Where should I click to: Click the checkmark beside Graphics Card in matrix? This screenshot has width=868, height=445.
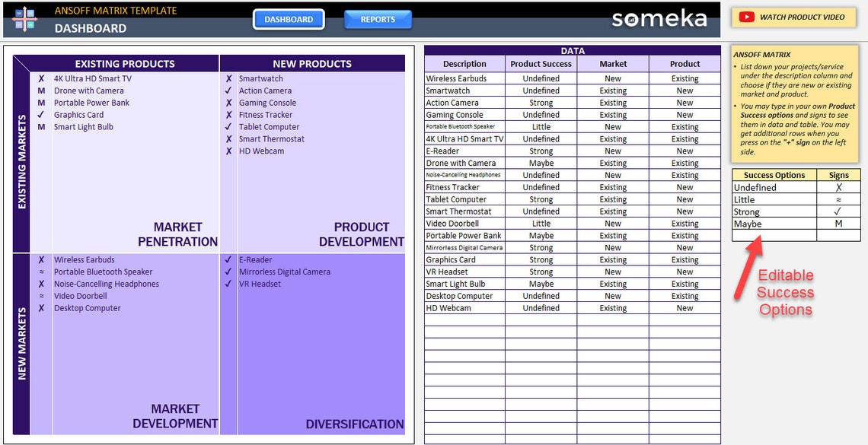point(41,115)
